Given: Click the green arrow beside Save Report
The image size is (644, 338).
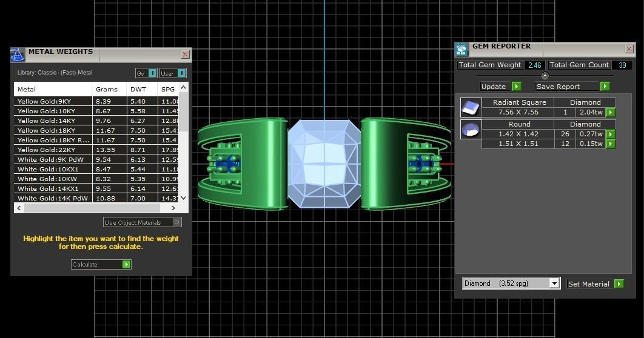Looking at the screenshot, I should point(605,87).
